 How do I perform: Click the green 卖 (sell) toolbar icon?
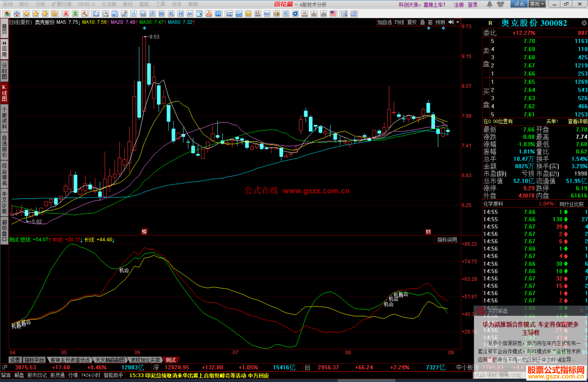[75, 14]
